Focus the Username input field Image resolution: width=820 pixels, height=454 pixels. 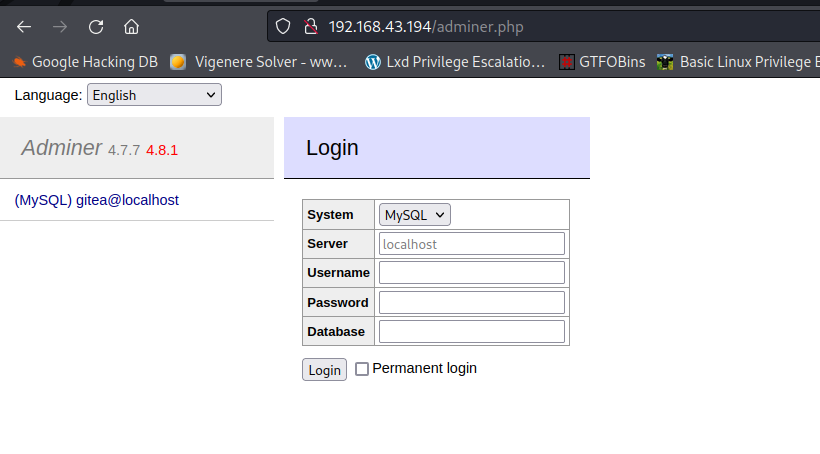tap(471, 273)
